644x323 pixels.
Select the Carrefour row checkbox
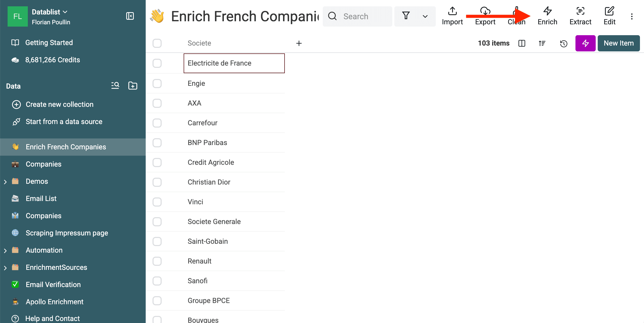[x=157, y=123]
